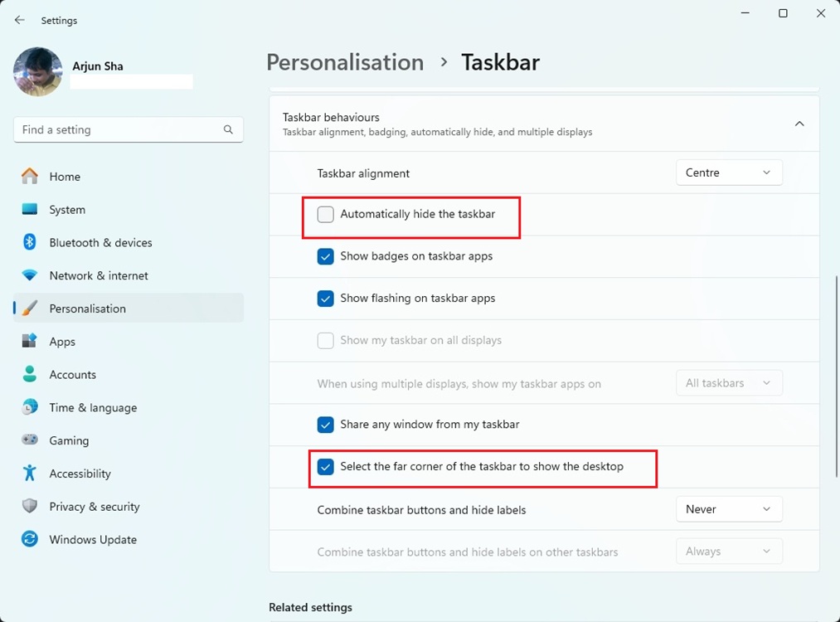
Task: Click the back arrow icon
Action: (20, 20)
